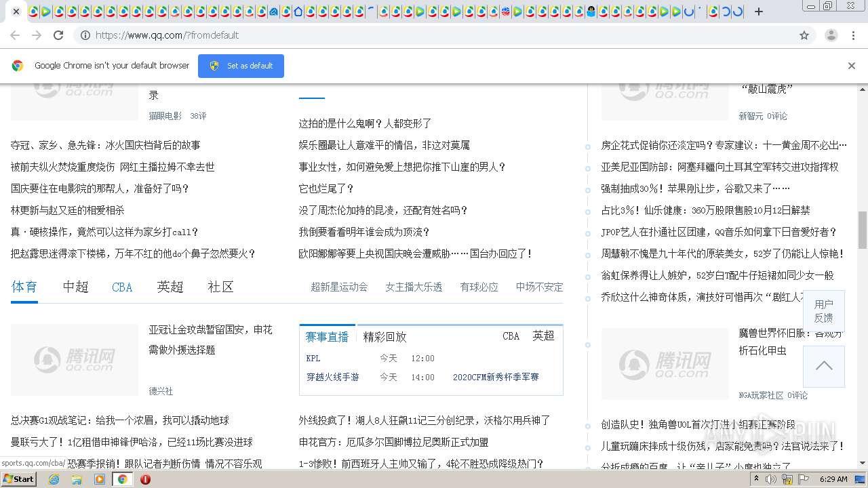868x488 pixels.
Task: Read 娱乐圈最让人意难平的情侣 article
Action: (384, 145)
